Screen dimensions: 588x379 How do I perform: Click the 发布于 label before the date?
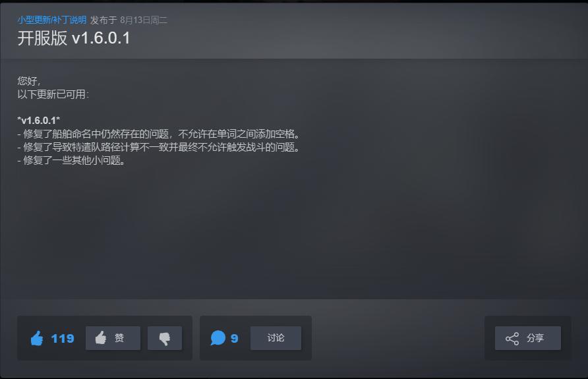click(x=103, y=20)
